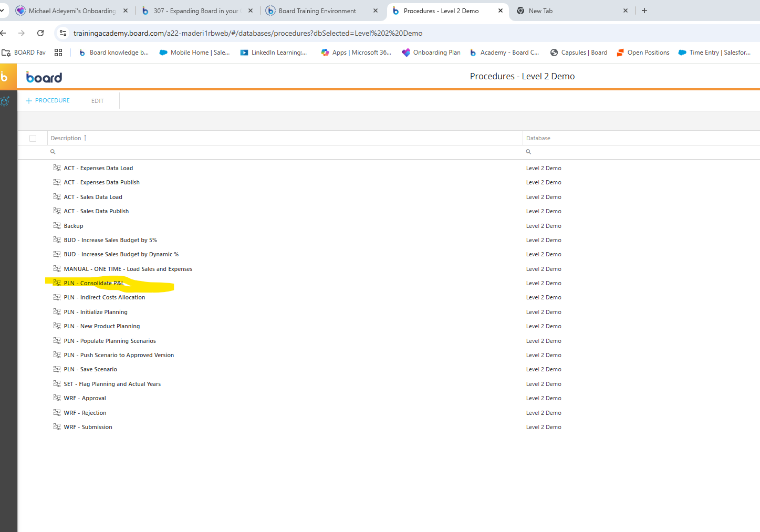Click the icon beside PLN - New Product Planning

57,326
